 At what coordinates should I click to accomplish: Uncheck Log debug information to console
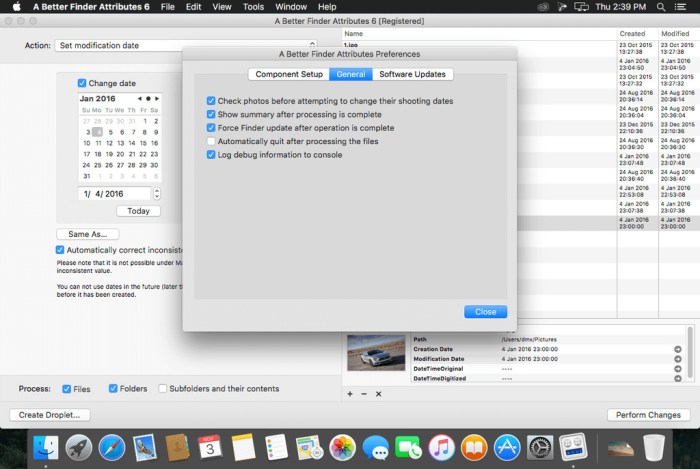pos(211,155)
